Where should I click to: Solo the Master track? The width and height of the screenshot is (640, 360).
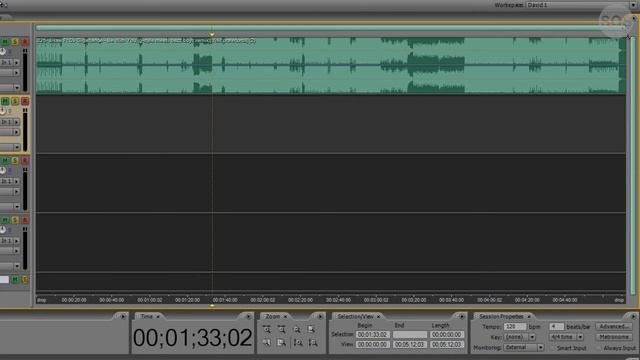25,280
